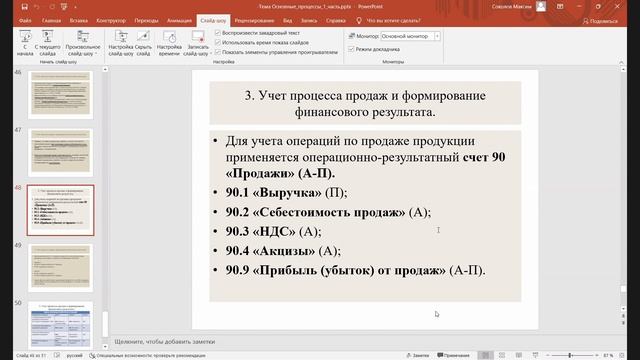Image resolution: width=640 pixels, height=360 pixels.
Task: Switch to the Анимация tab
Action: coord(179,20)
